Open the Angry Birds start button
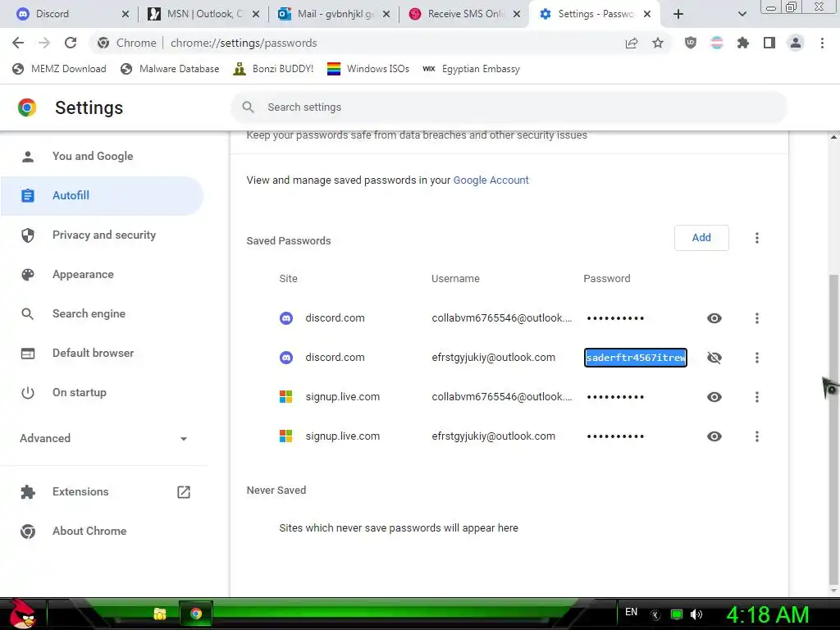 tap(22, 614)
